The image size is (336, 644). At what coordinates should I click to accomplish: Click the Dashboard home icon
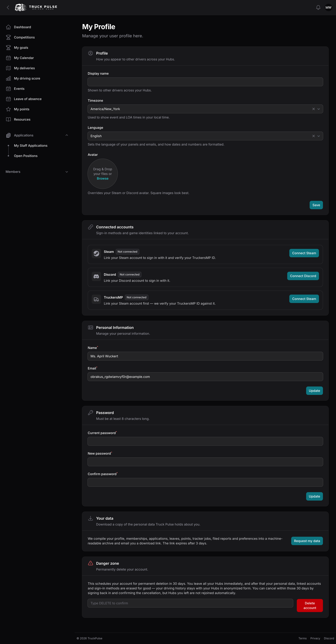point(8,27)
